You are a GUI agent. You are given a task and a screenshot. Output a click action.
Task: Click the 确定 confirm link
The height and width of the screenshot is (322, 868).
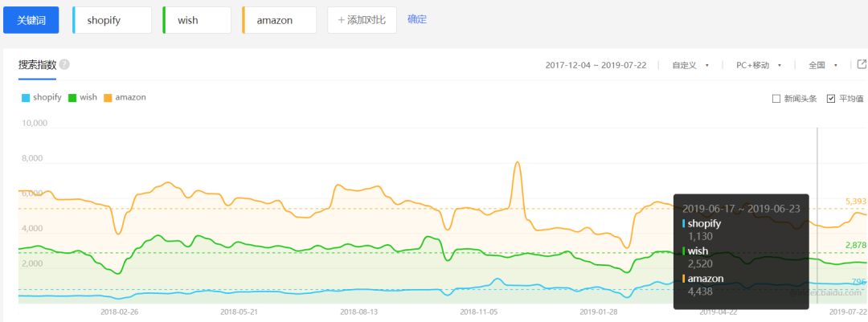pos(417,19)
